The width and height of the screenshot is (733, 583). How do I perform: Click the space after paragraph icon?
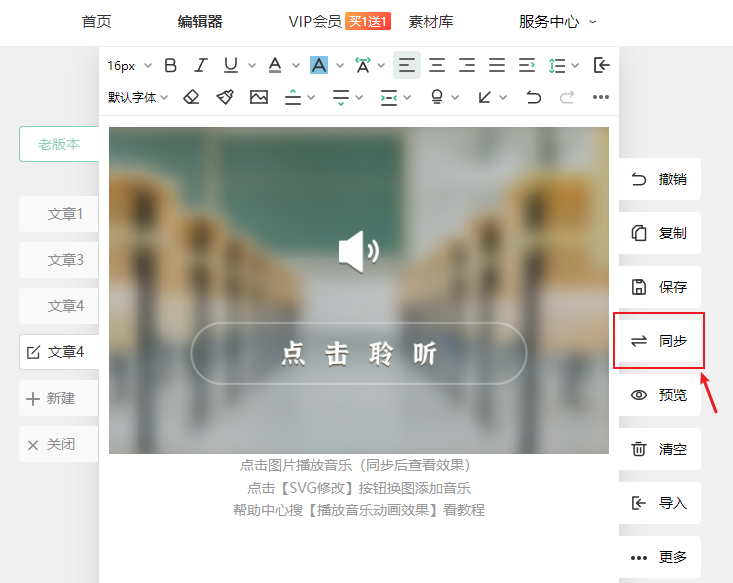pyautogui.click(x=341, y=97)
